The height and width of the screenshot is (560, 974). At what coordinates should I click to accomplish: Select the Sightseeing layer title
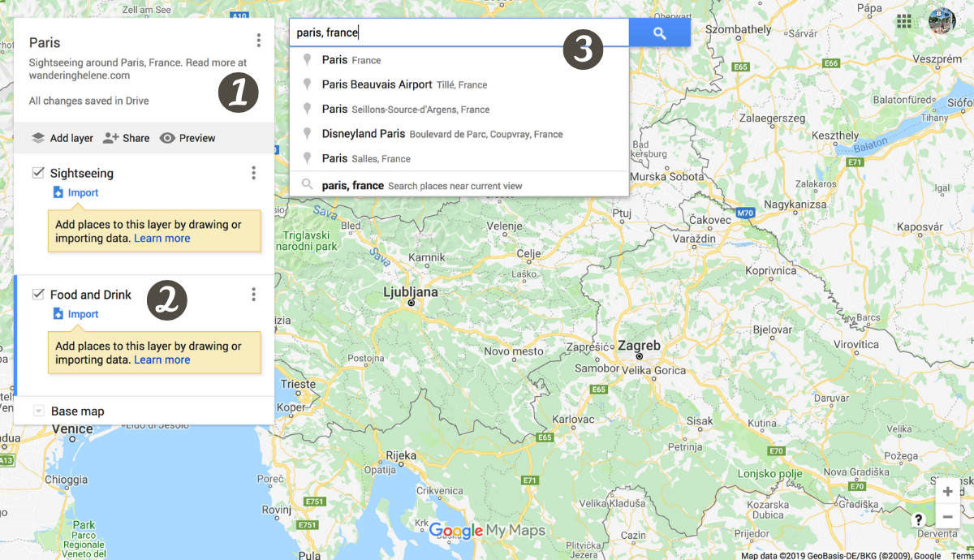tap(82, 173)
